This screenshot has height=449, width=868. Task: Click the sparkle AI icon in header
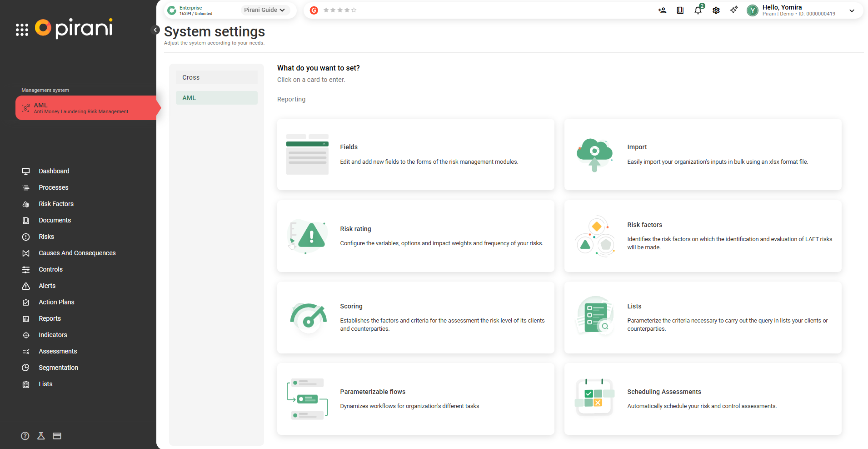(733, 10)
